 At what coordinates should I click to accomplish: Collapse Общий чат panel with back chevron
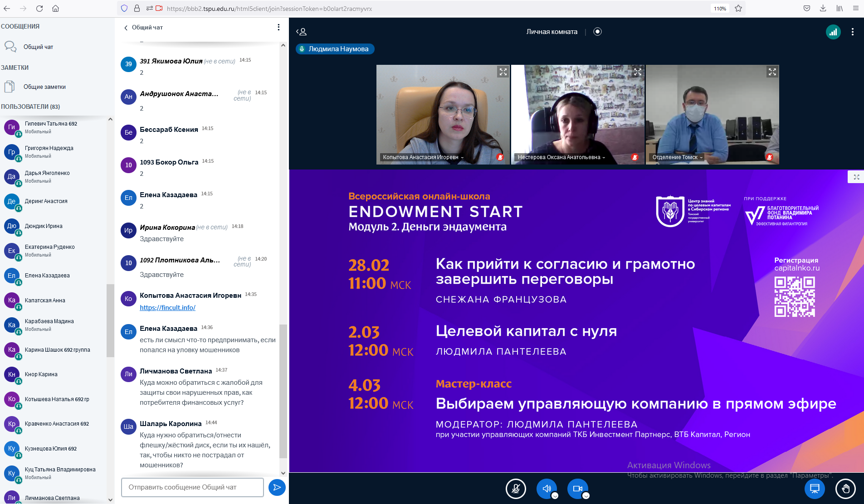(x=126, y=28)
